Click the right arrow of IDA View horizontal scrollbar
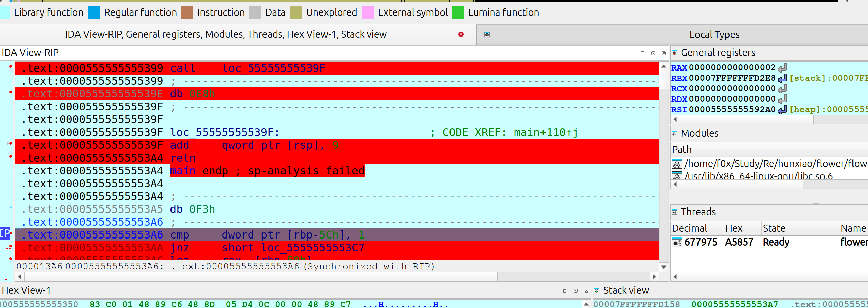Image resolution: width=868 pixels, height=308 pixels. pos(654,277)
